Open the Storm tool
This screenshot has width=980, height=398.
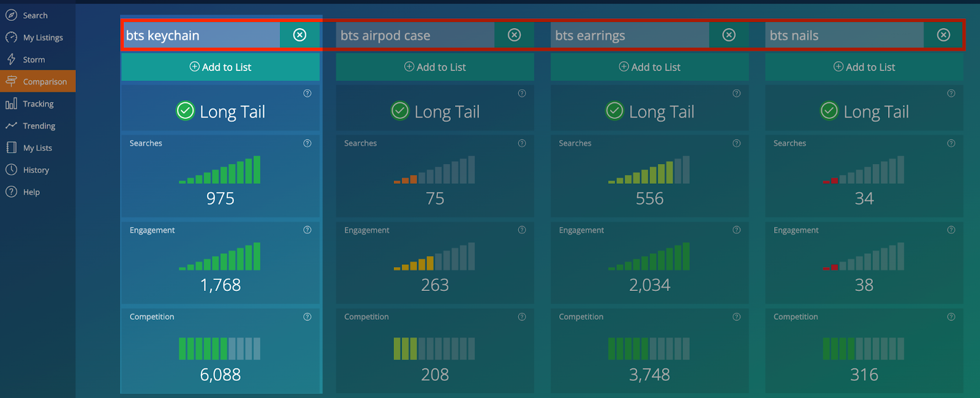click(x=34, y=59)
